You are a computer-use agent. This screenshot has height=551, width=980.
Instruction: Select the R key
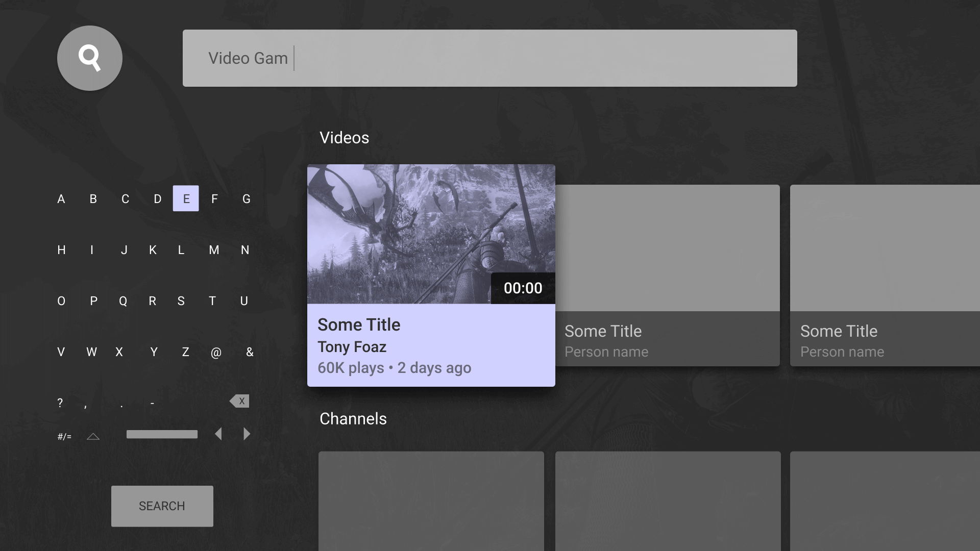click(x=153, y=301)
